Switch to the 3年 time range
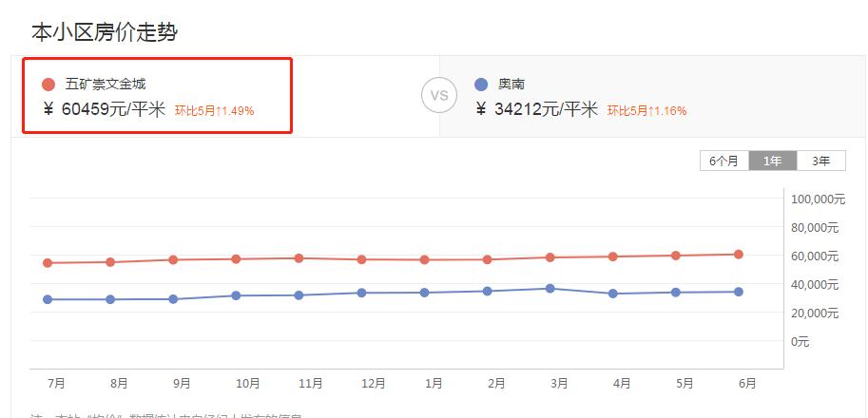Screen dimensions: 868x418 coord(820,161)
